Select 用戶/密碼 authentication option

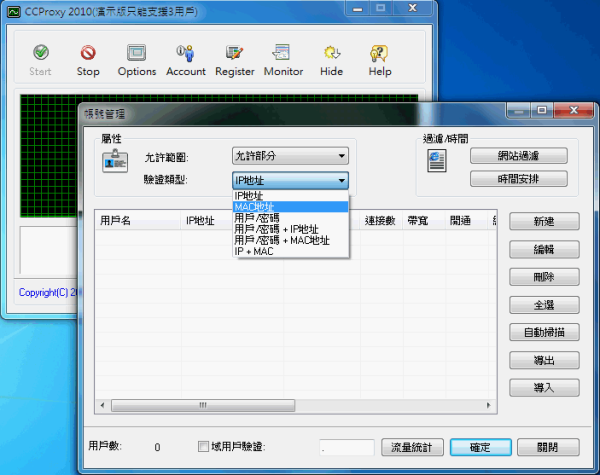coord(290,218)
